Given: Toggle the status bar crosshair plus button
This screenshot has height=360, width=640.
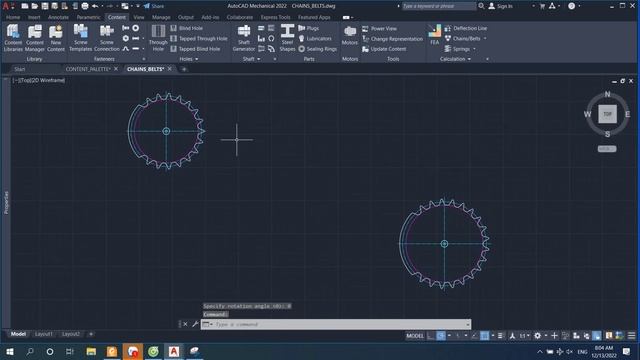Looking at the screenshot, I should [554, 336].
